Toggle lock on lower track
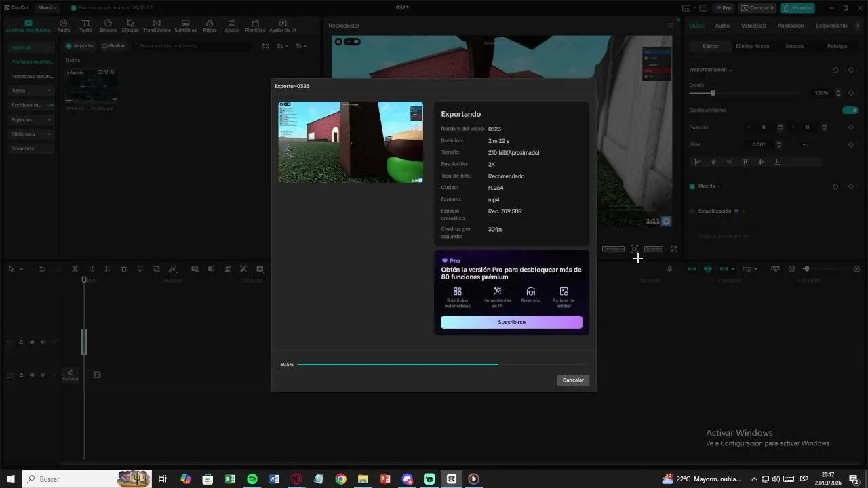 [21, 375]
